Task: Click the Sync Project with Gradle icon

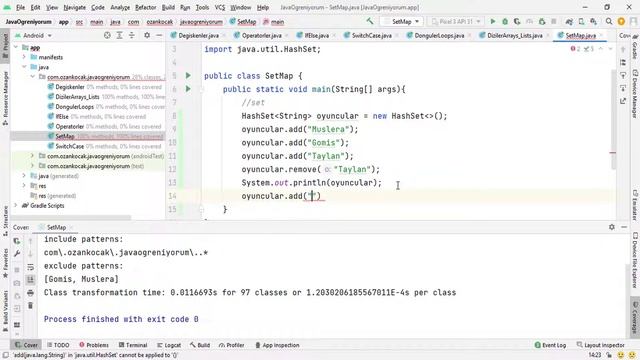Action: 569,21
